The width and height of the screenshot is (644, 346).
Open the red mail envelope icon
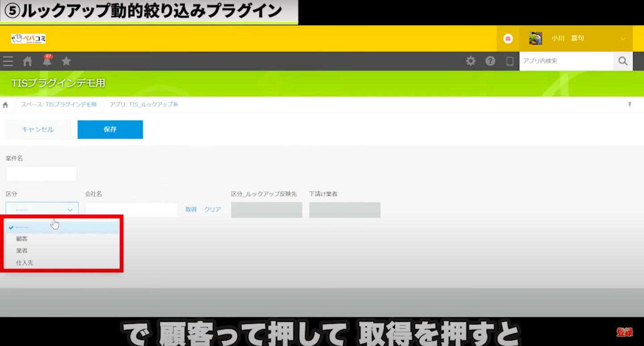pyautogui.click(x=508, y=38)
